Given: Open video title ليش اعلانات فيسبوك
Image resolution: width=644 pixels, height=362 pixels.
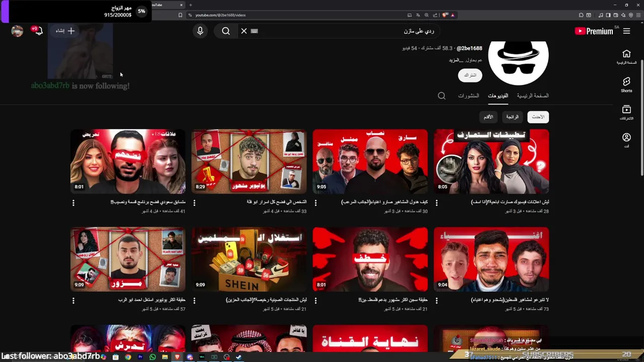Looking at the screenshot, I should point(510,202).
